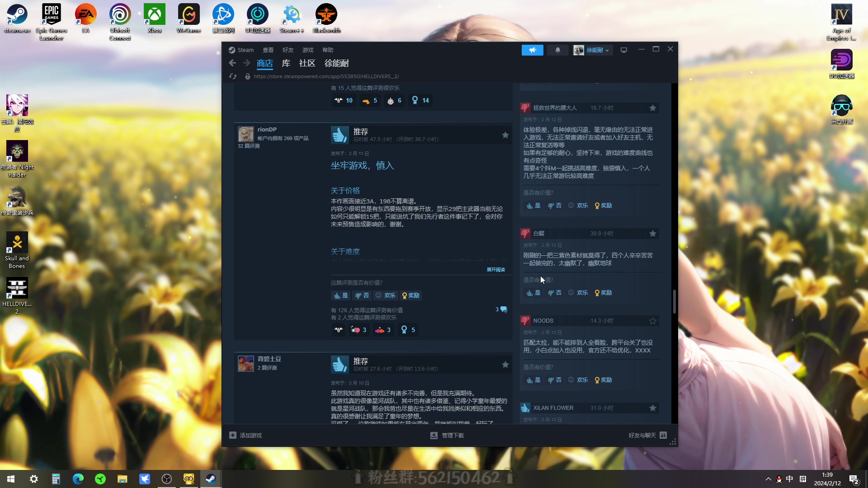Open the Steam menu
868x488 pixels.
(241, 50)
